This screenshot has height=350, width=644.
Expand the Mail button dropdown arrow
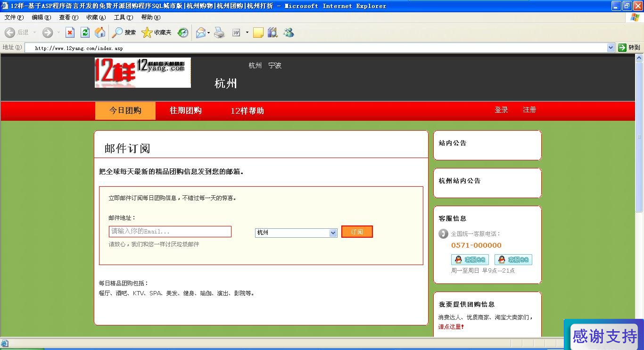tap(209, 33)
